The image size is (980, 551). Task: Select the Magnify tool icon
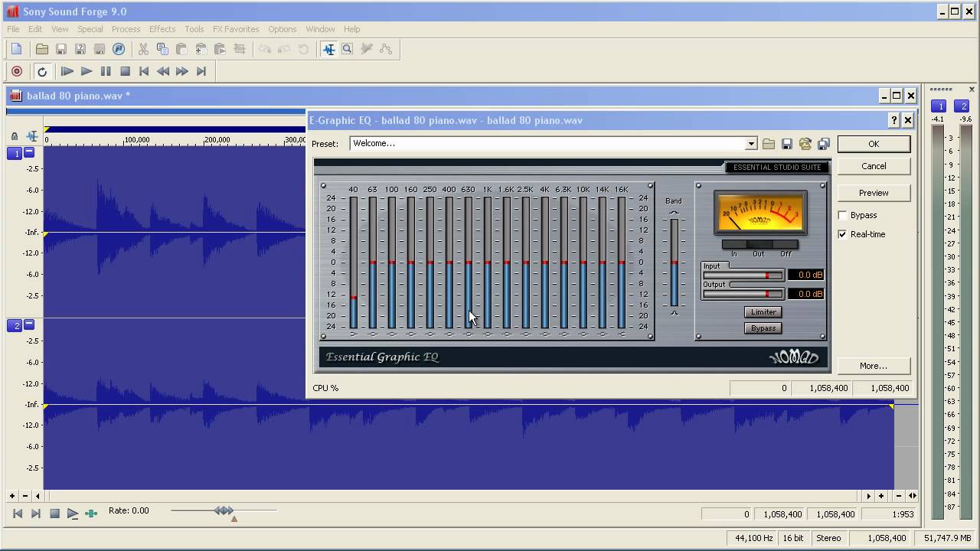[348, 49]
